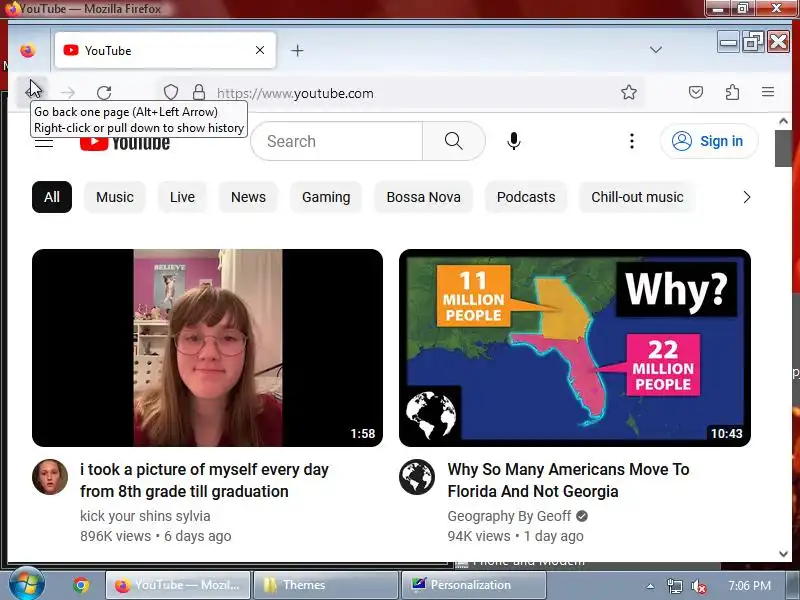
Task: Select the YouTube browser tab
Action: click(165, 50)
